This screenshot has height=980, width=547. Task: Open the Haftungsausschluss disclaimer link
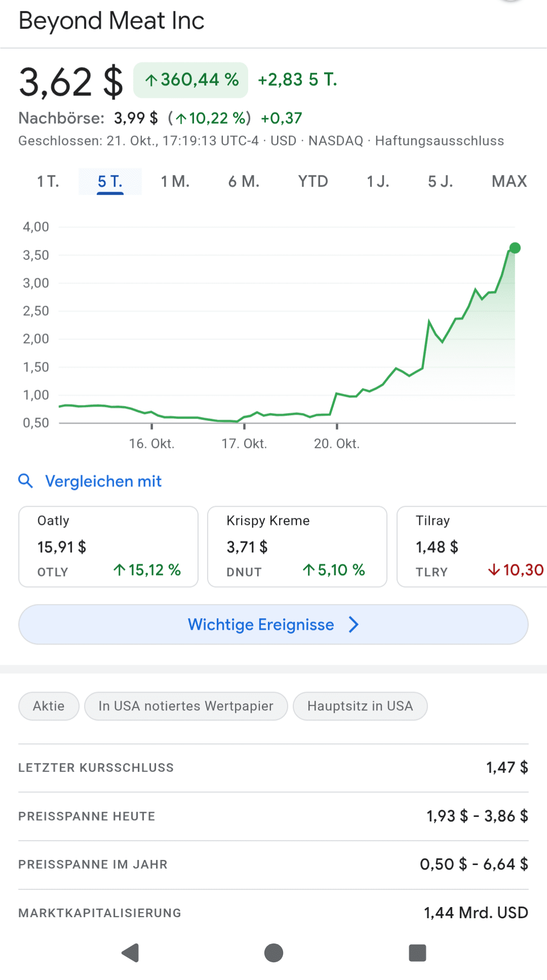pos(439,141)
